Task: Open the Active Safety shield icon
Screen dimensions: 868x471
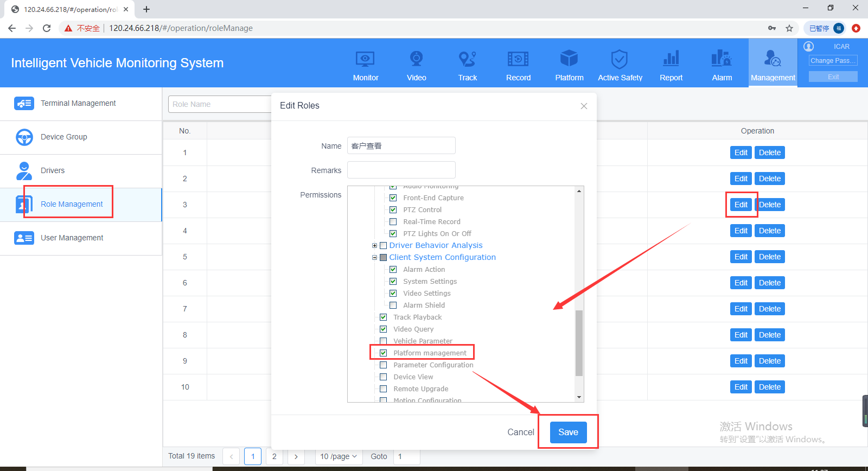Action: [620, 59]
